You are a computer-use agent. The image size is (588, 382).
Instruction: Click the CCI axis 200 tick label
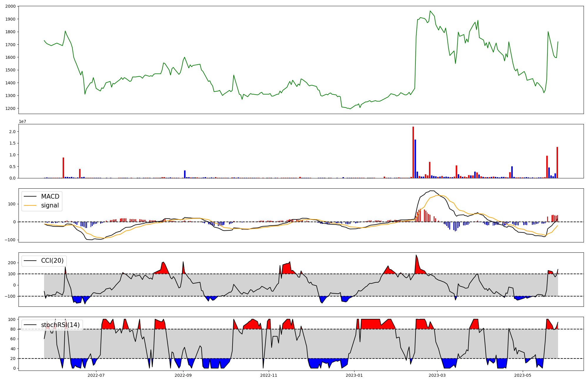coord(12,263)
